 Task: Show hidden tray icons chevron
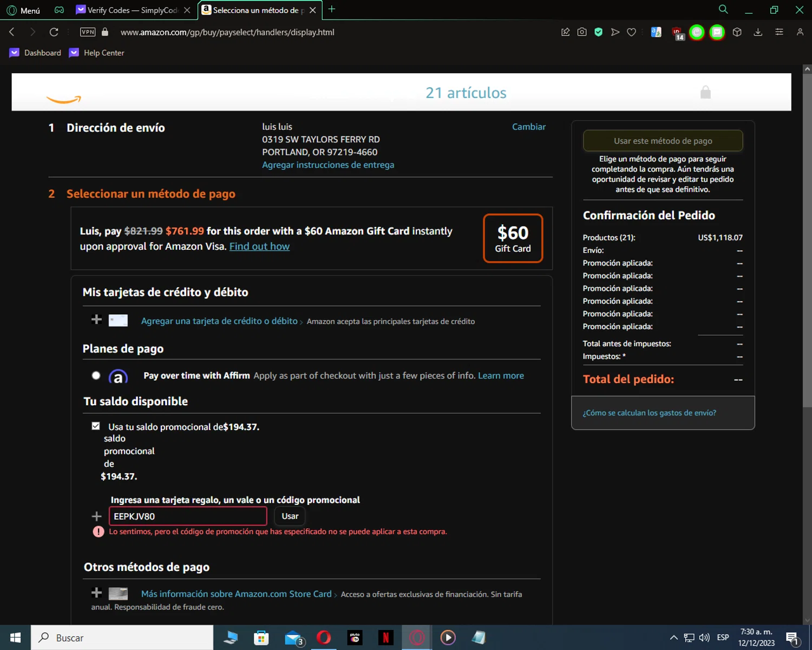click(673, 638)
